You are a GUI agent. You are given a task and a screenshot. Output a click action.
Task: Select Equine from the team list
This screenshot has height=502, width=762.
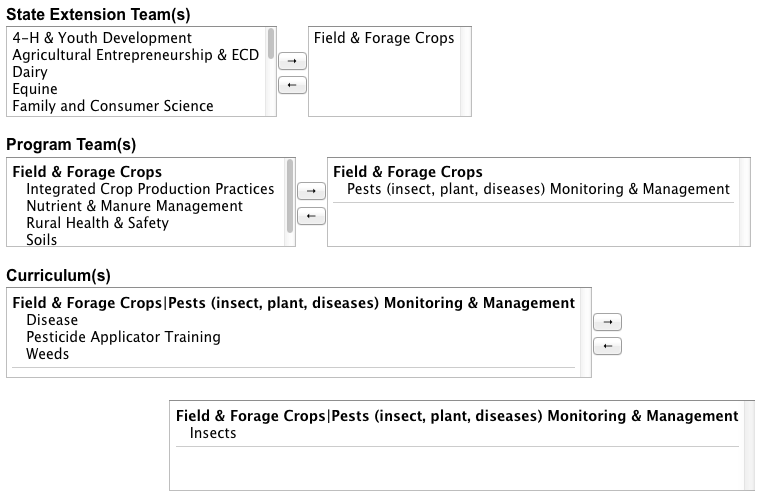click(x=35, y=89)
